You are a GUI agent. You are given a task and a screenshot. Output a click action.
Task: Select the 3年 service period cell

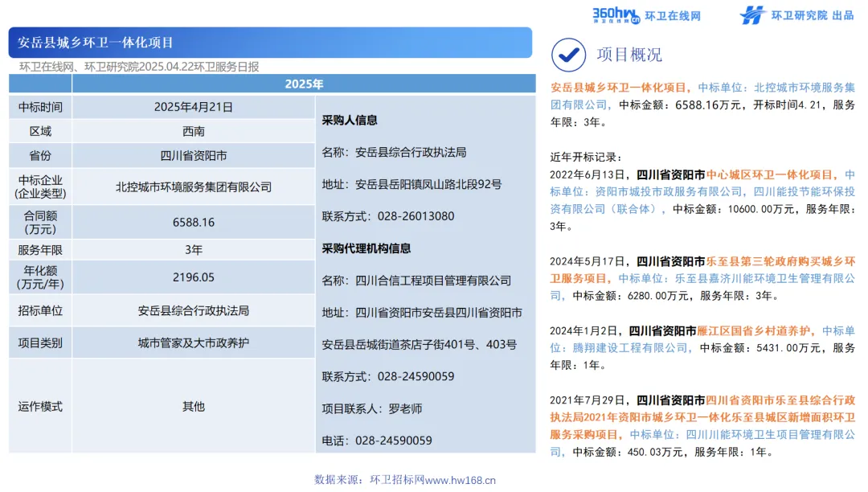pyautogui.click(x=193, y=250)
